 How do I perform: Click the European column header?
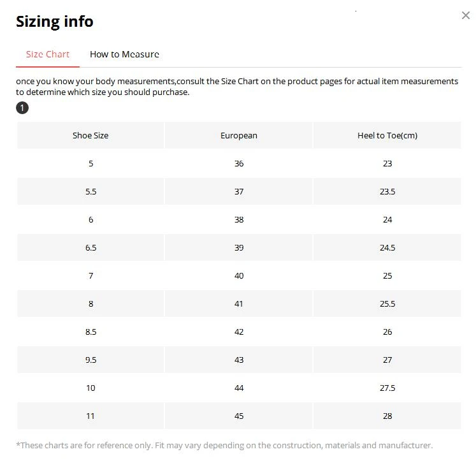point(239,135)
